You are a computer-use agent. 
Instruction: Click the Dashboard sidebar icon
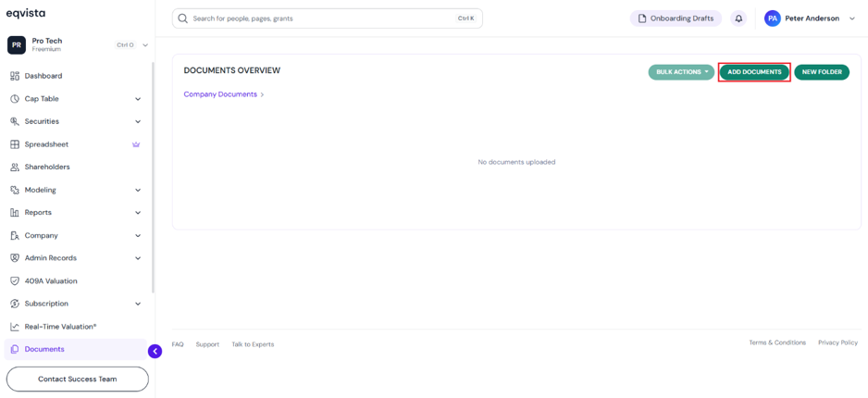coord(15,76)
